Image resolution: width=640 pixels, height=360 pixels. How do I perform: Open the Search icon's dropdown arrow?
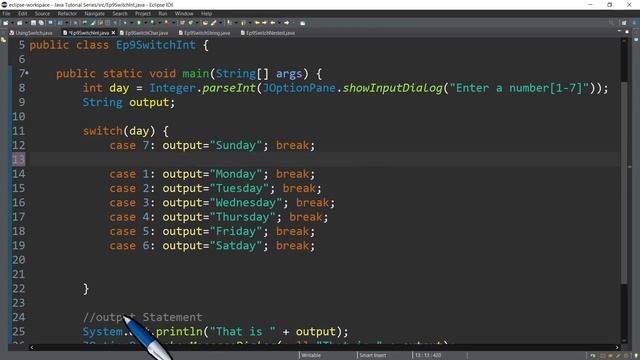pyautogui.click(x=220, y=23)
